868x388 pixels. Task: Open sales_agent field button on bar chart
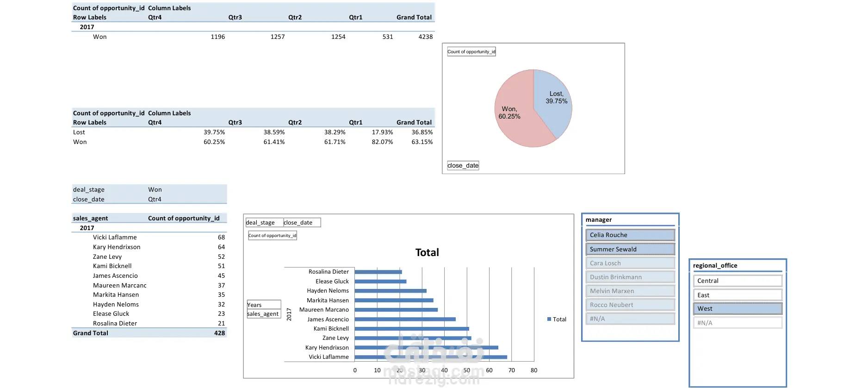[264, 313]
